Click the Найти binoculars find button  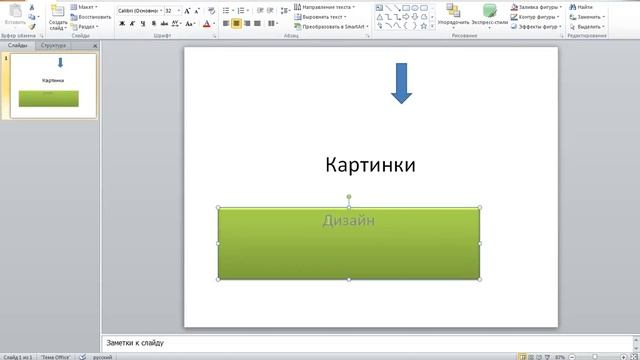[581, 7]
